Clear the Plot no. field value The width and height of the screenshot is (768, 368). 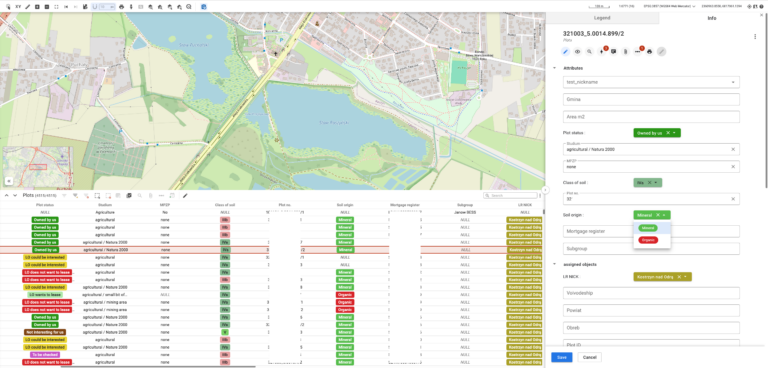tap(733, 199)
